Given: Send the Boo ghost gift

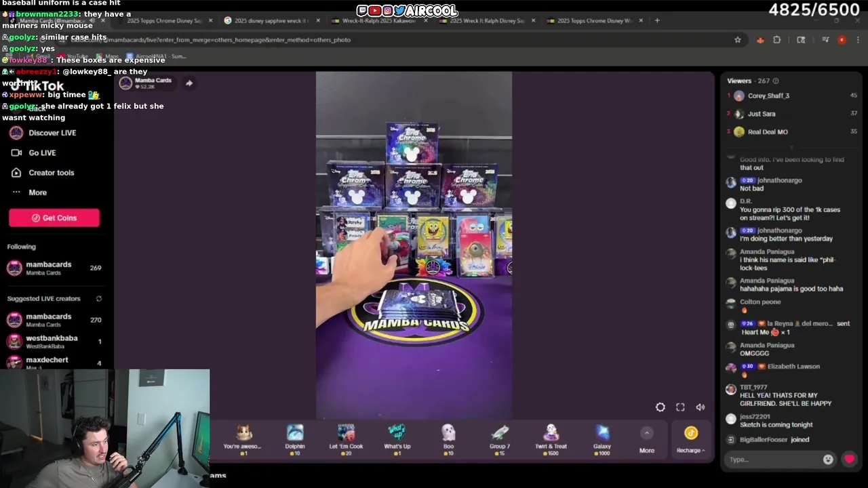Looking at the screenshot, I should tap(448, 439).
